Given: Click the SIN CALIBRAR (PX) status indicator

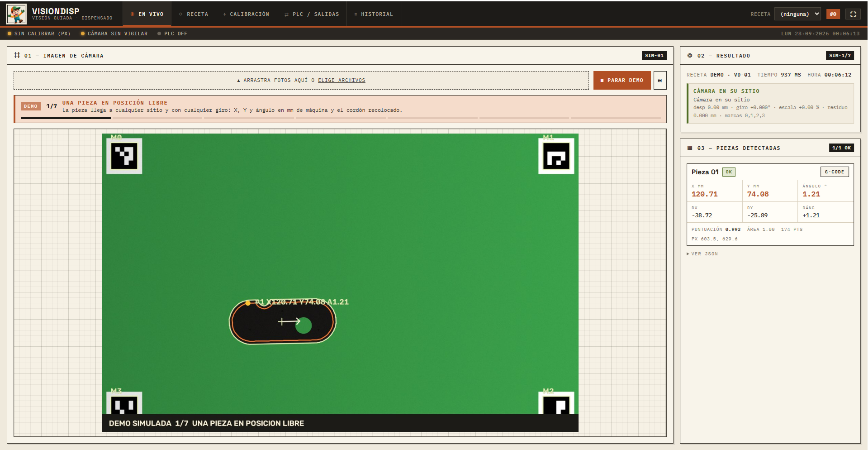Looking at the screenshot, I should click(39, 34).
